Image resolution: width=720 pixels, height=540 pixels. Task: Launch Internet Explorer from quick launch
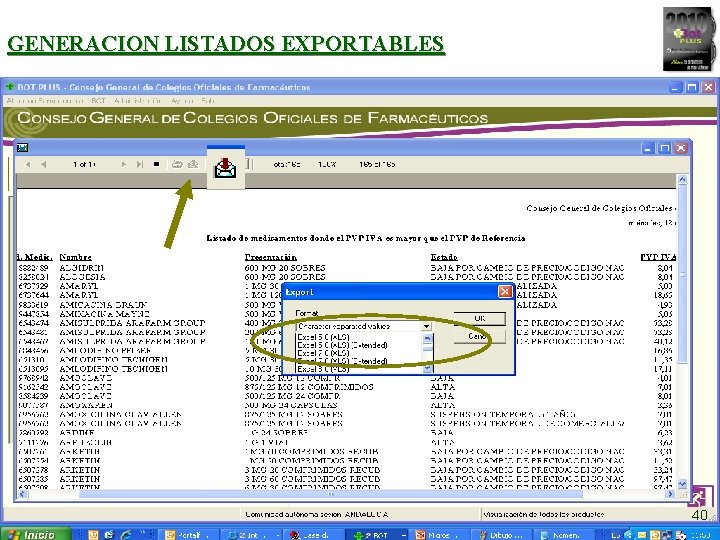click(x=125, y=534)
